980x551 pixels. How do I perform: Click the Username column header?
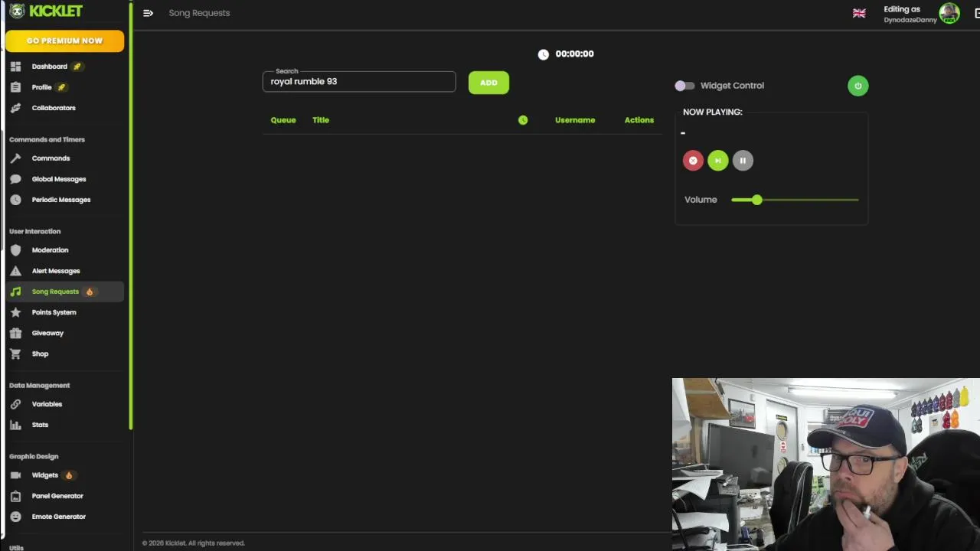pos(575,120)
